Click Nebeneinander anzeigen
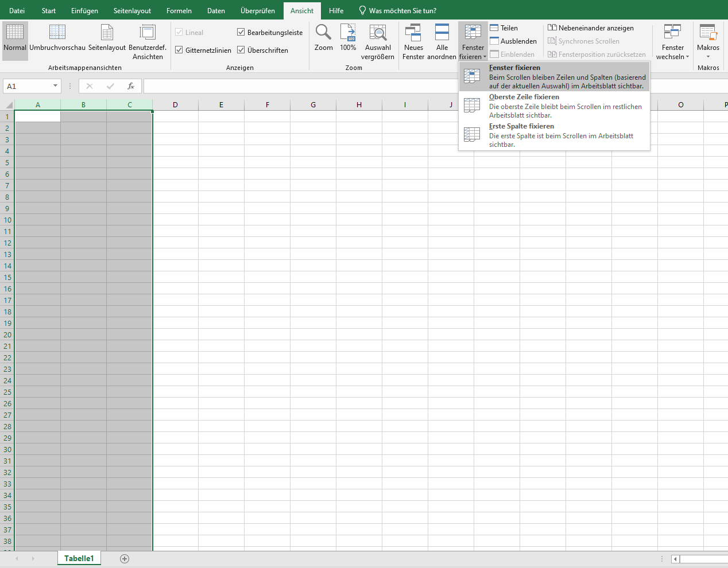728x568 pixels. [592, 28]
